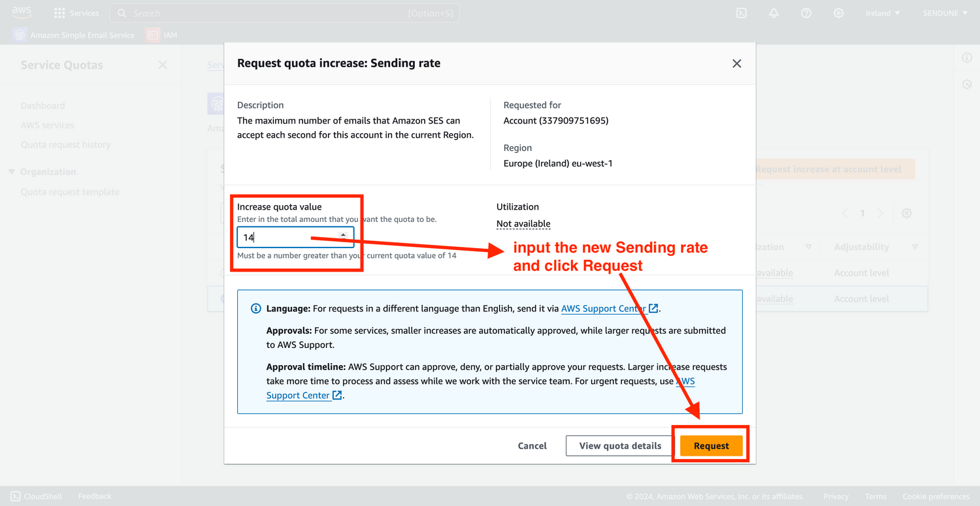Viewport: 980px width, 506px height.
Task: Click CloudShell in the footer bar
Action: (x=37, y=496)
